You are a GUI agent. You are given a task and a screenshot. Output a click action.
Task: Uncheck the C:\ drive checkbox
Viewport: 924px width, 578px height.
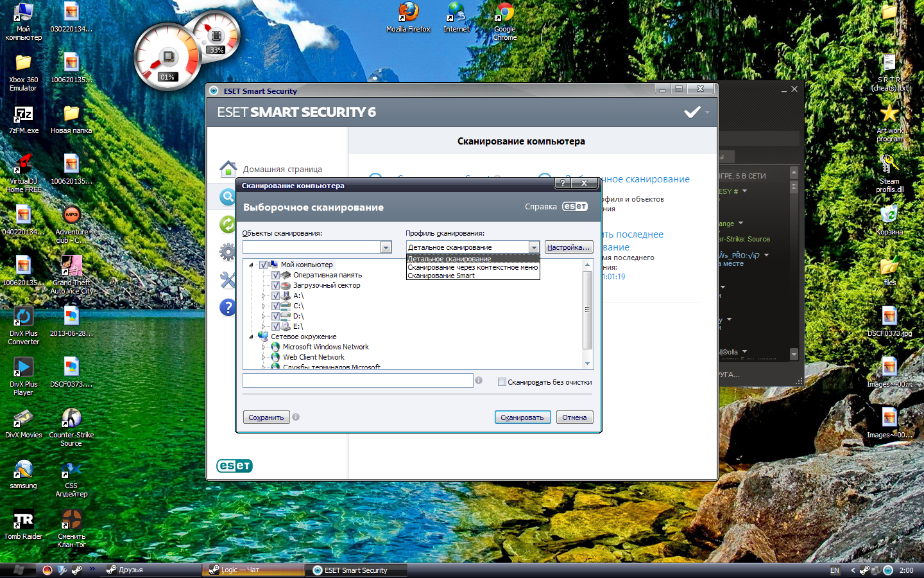coord(275,306)
